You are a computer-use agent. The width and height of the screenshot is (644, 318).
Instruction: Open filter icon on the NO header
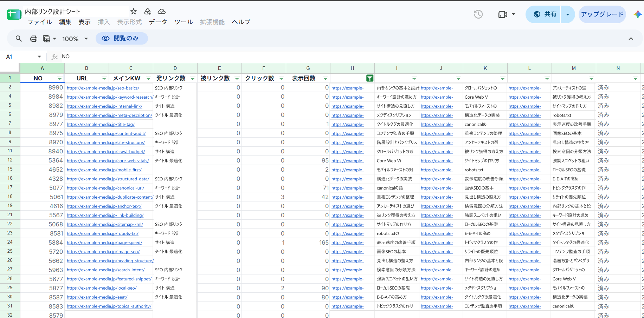click(60, 78)
